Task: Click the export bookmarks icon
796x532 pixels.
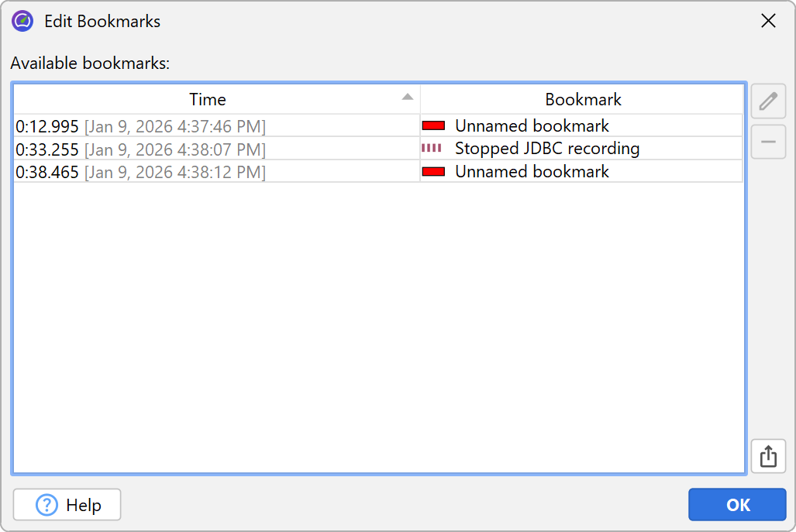Action: [768, 456]
